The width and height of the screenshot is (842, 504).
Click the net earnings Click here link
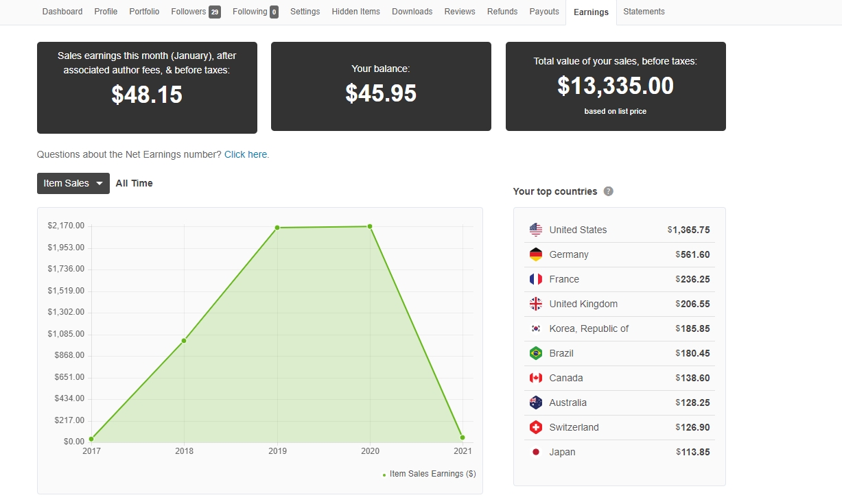(x=246, y=154)
